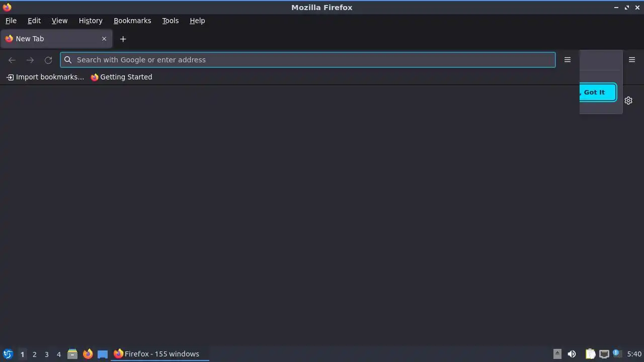Open the volume control tray icon

[x=572, y=354]
